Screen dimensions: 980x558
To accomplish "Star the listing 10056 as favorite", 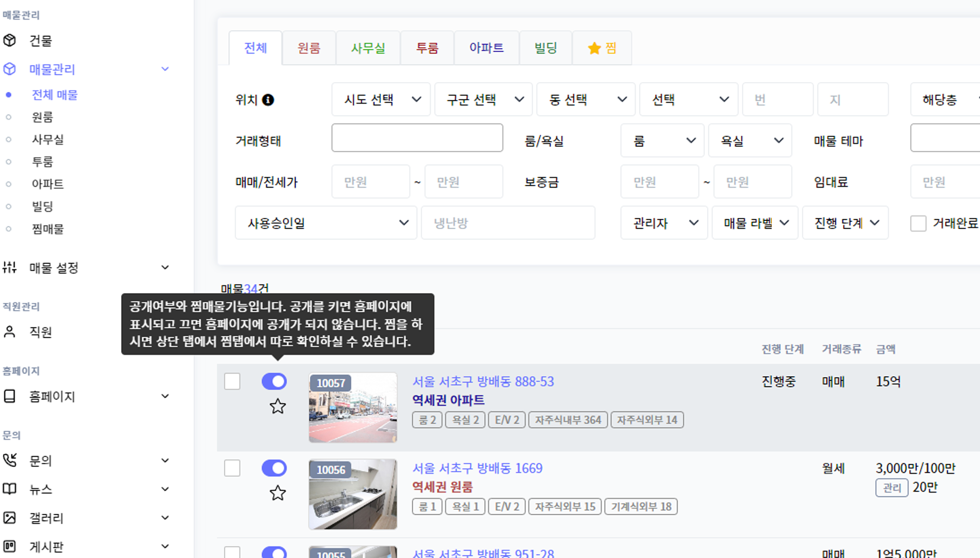I will coord(277,493).
